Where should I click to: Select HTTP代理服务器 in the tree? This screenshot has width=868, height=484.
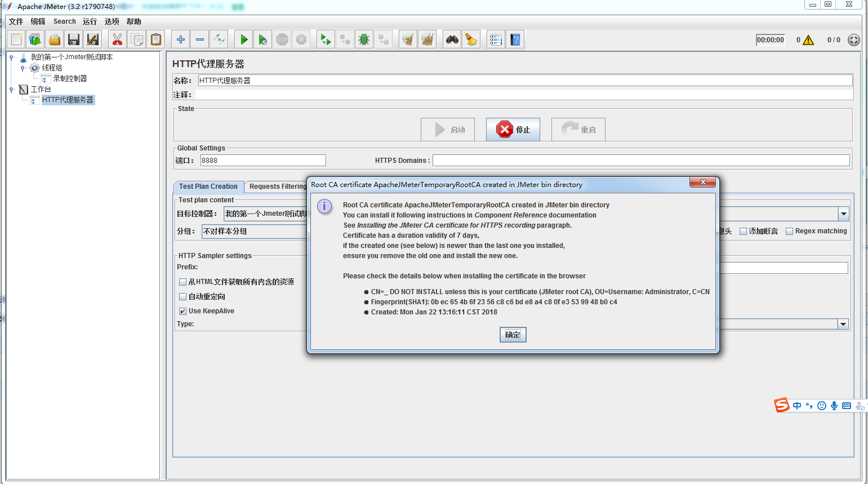[68, 100]
